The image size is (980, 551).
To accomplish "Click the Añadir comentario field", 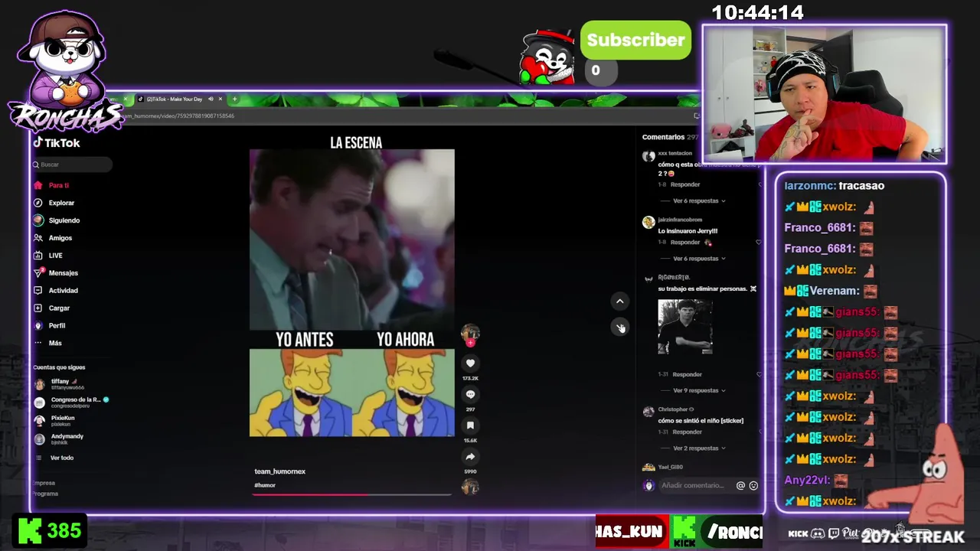I will pyautogui.click(x=692, y=485).
